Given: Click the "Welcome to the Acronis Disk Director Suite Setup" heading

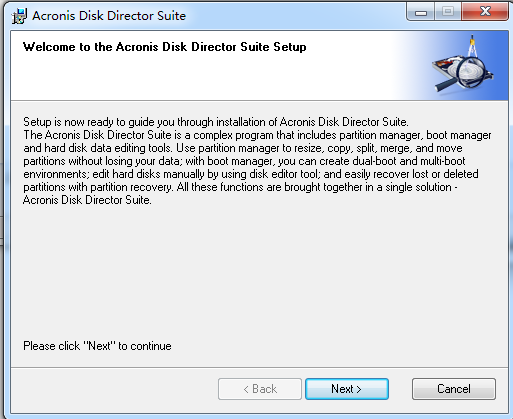Looking at the screenshot, I should point(164,47).
